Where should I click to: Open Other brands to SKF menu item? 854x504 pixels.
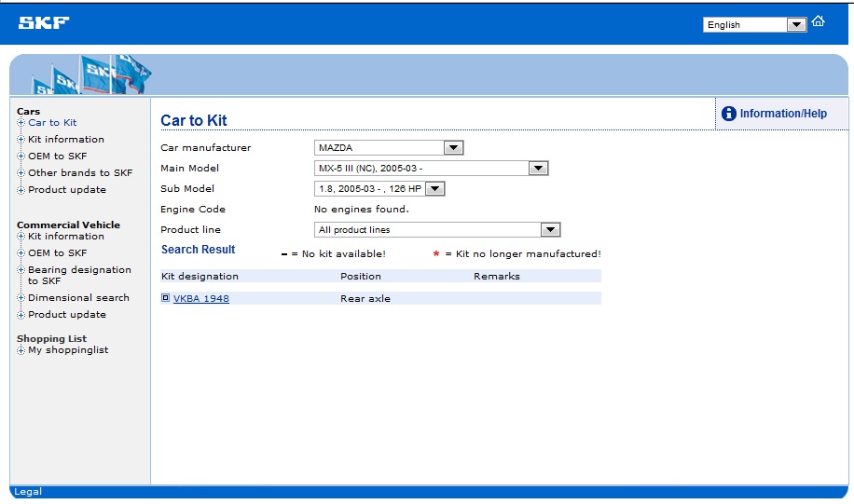pos(80,172)
